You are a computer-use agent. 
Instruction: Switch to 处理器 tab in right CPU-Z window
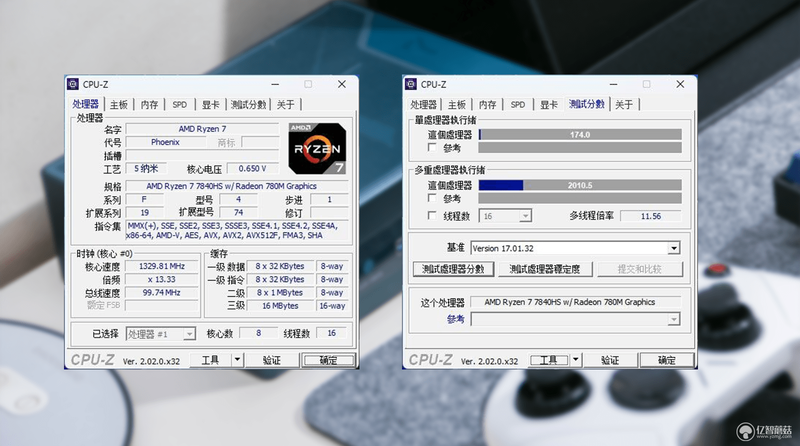coord(423,105)
